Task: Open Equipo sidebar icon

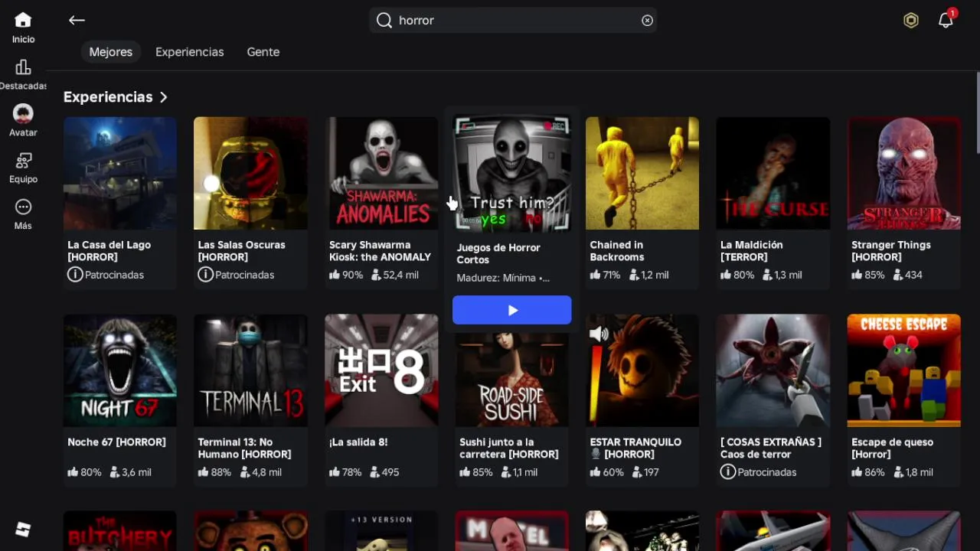Action: [23, 161]
